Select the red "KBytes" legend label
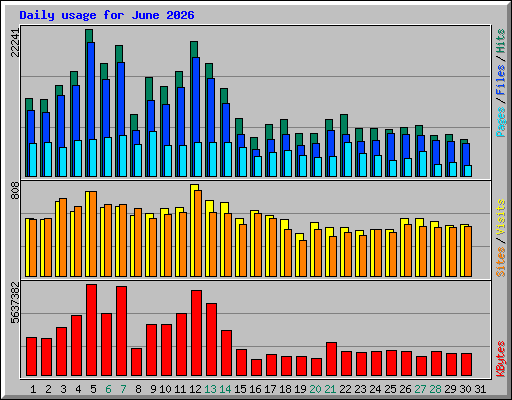This screenshot has width=512, height=400. (501, 359)
